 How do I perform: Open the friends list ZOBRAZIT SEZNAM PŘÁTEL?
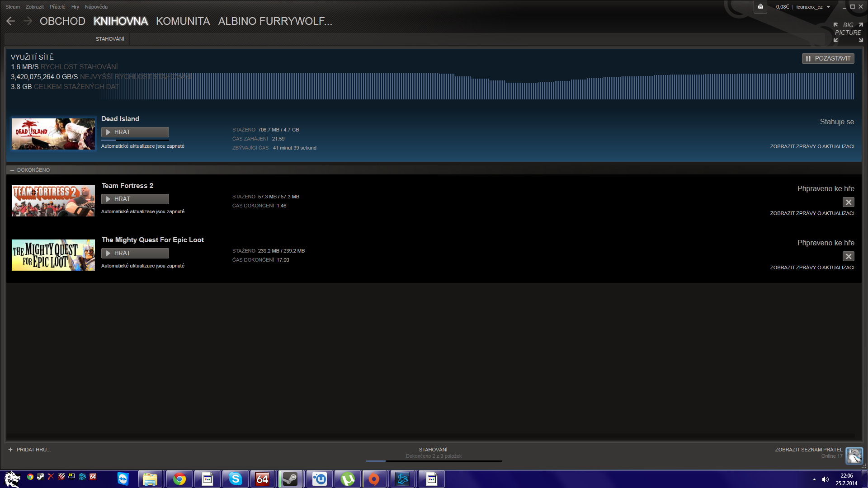pos(809,450)
